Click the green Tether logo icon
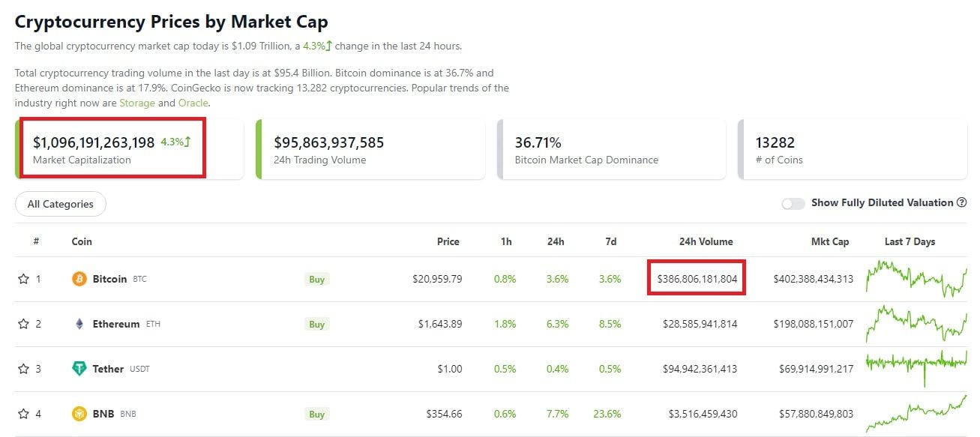 pos(79,369)
